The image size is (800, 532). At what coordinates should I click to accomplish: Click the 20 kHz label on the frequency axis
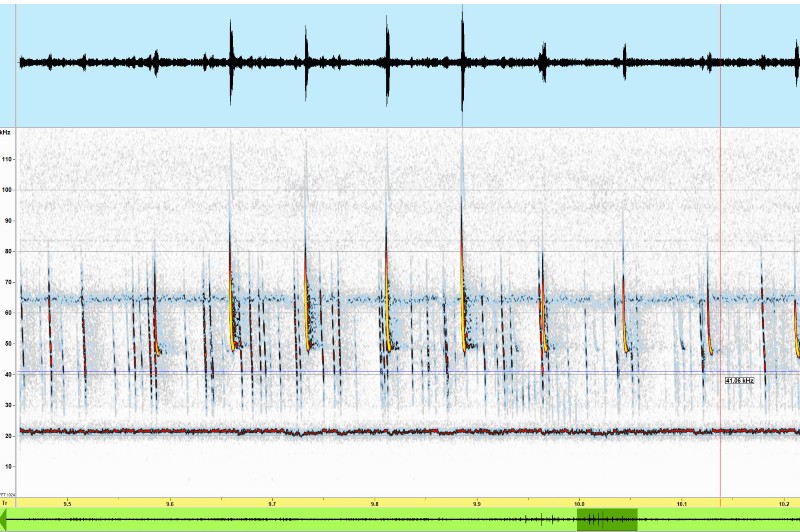(x=7, y=435)
